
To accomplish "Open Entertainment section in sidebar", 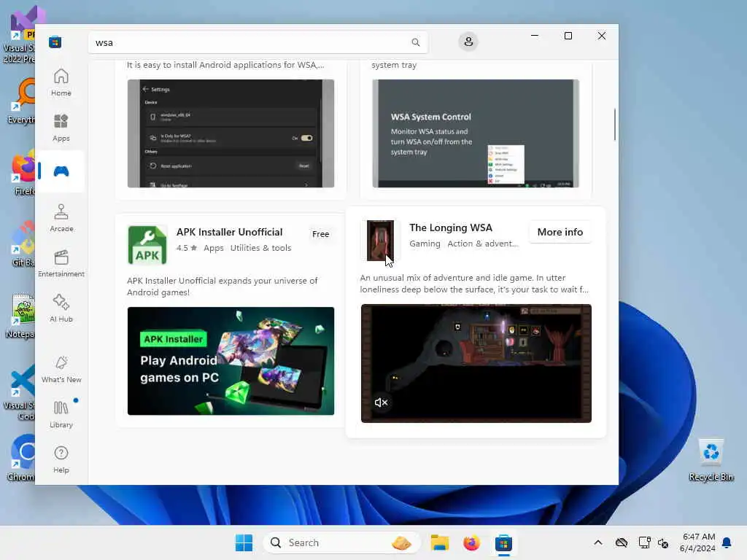I will click(x=61, y=263).
